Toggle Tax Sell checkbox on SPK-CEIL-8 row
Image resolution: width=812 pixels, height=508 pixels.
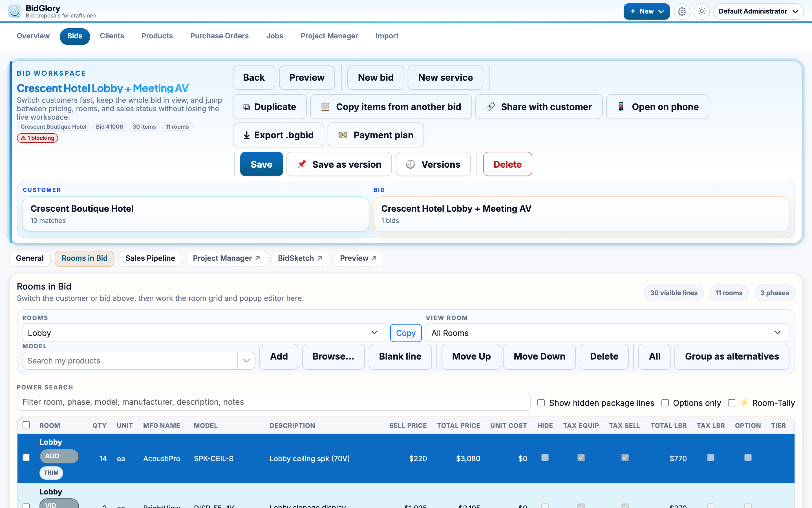point(625,457)
